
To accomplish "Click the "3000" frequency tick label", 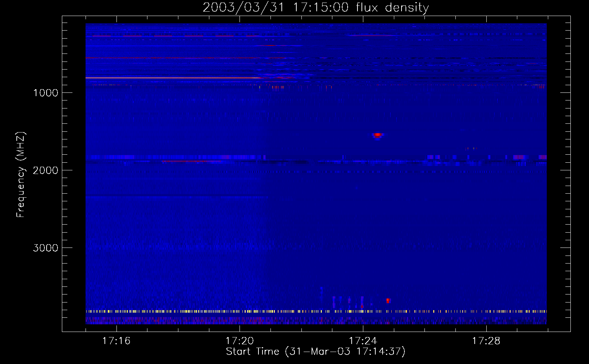I will click(x=46, y=248).
